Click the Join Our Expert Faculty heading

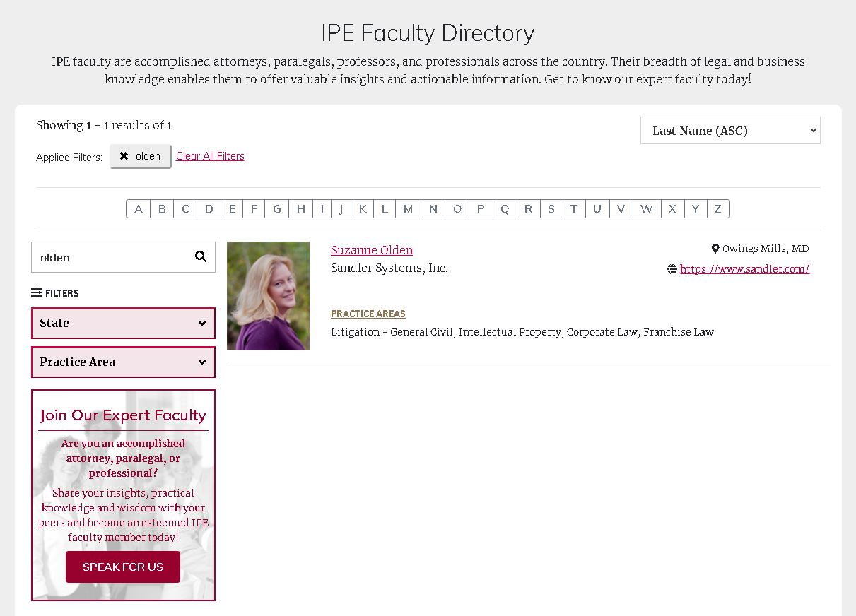tap(123, 415)
